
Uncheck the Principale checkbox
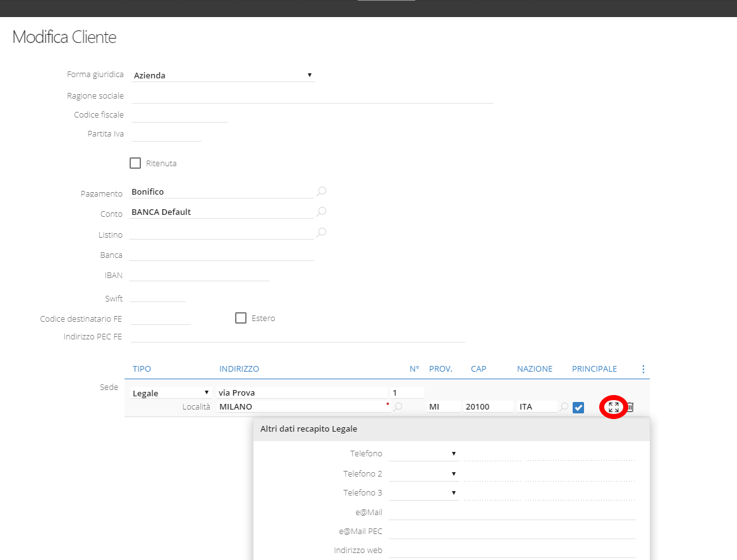pos(578,408)
